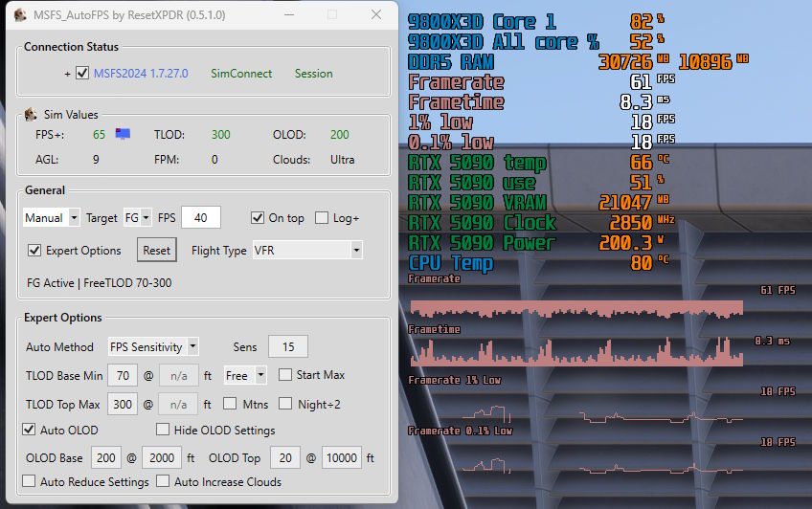The image size is (812, 509).
Task: Click the DDR5 RAM overlay line
Action: (x=578, y=62)
